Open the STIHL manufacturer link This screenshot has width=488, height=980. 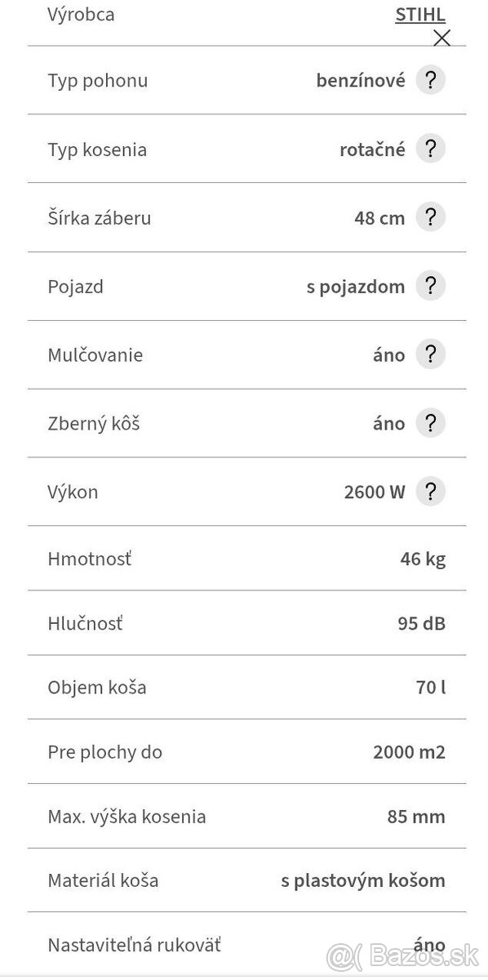(x=419, y=14)
